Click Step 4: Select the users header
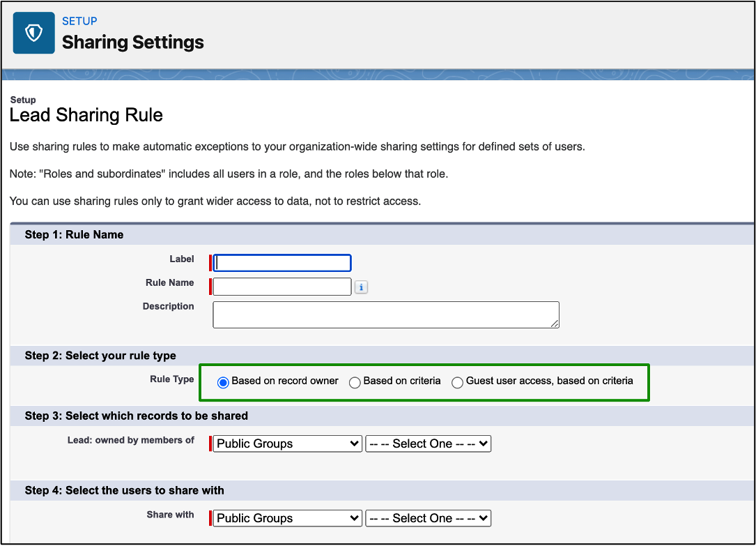This screenshot has width=756, height=546. 124,490
